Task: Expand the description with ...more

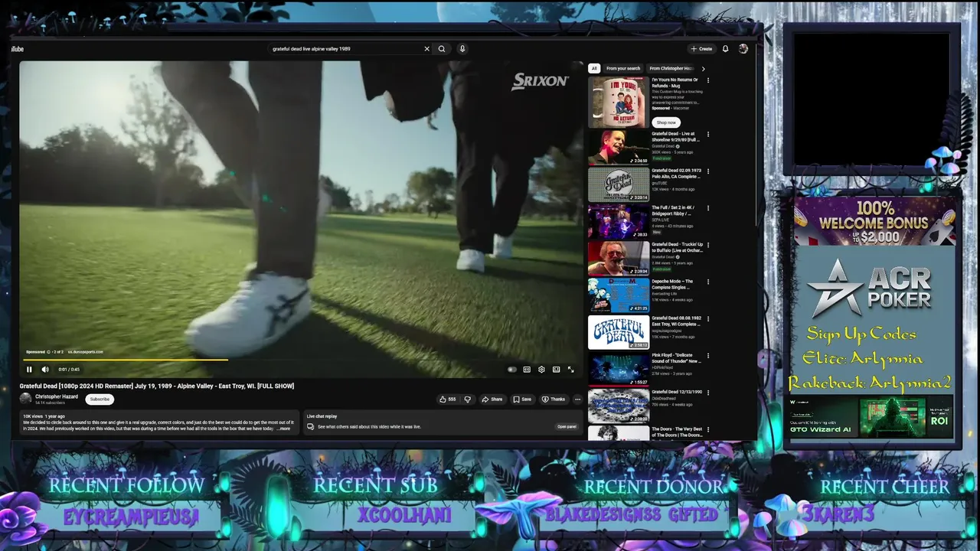Action: (x=283, y=429)
